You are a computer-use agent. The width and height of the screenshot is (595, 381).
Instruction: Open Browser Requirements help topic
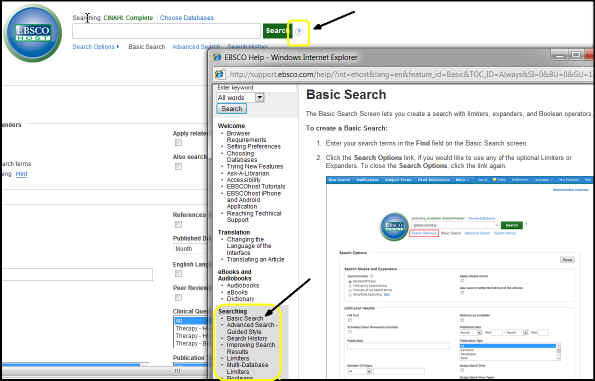pyautogui.click(x=246, y=137)
